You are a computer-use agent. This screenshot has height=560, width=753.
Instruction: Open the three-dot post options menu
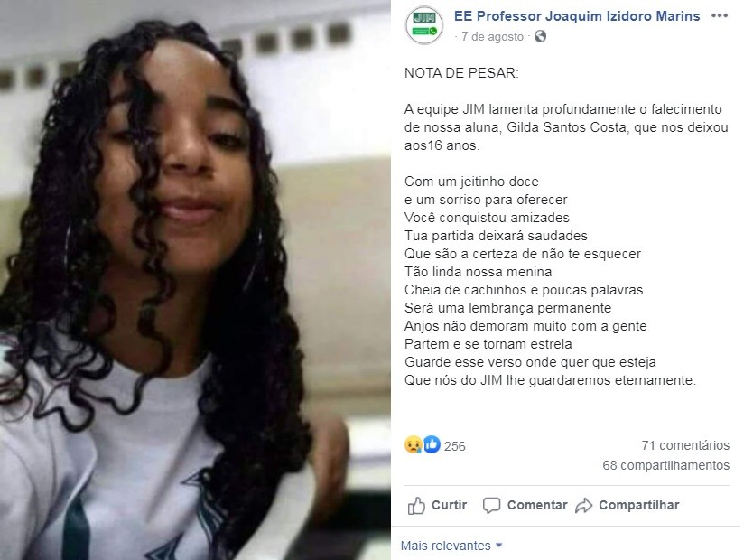[x=720, y=16]
